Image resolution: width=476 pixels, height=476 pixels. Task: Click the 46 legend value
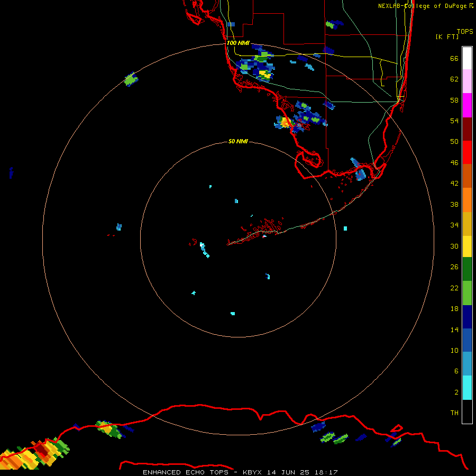coord(454,162)
